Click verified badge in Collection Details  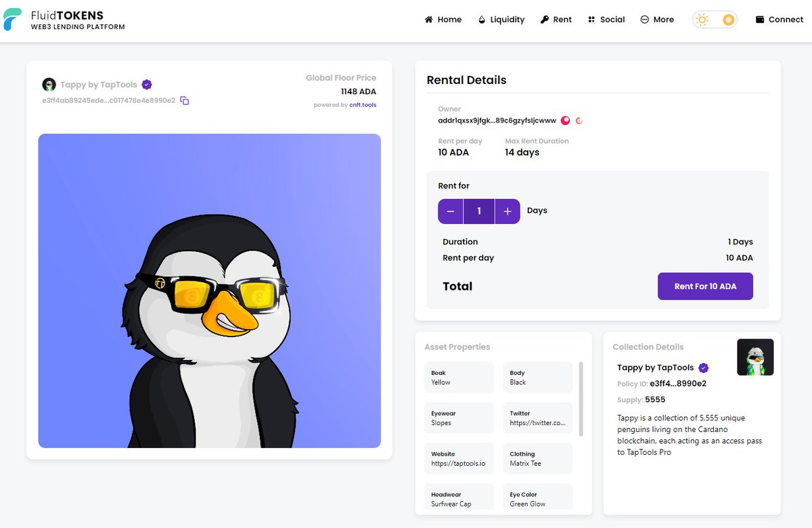coord(703,368)
